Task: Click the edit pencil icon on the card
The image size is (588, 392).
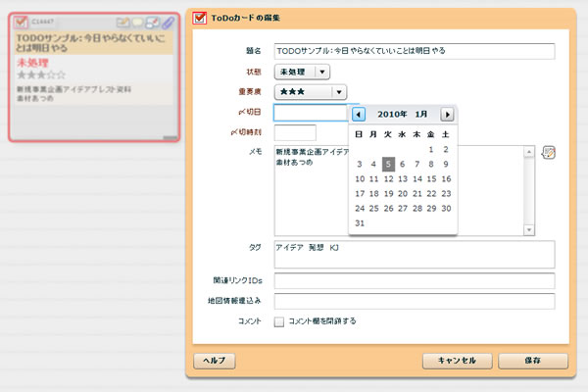Action: tap(122, 22)
